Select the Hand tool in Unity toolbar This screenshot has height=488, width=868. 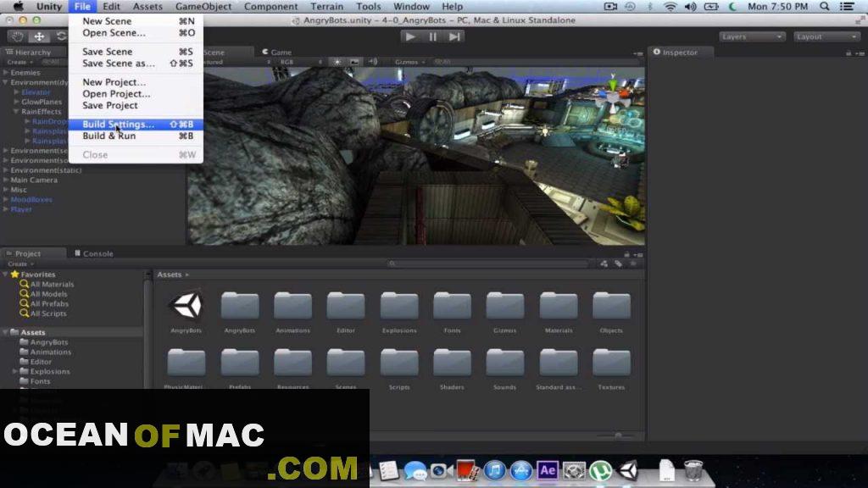click(18, 36)
